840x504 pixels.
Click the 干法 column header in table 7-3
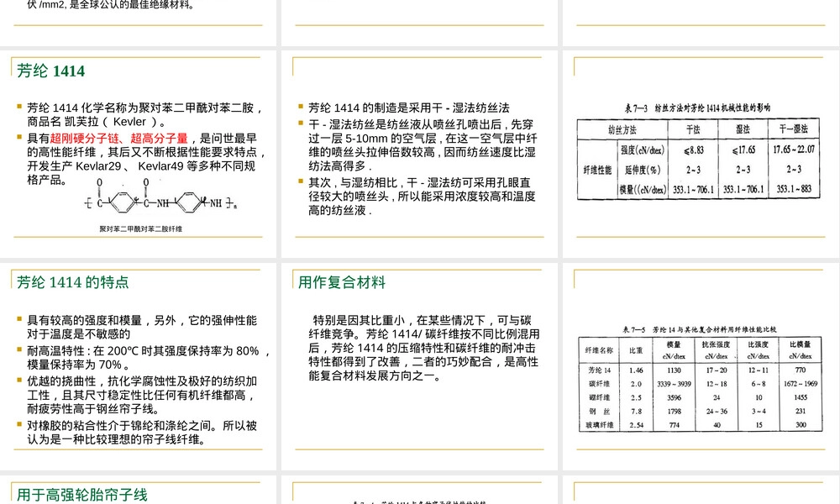tap(693, 129)
